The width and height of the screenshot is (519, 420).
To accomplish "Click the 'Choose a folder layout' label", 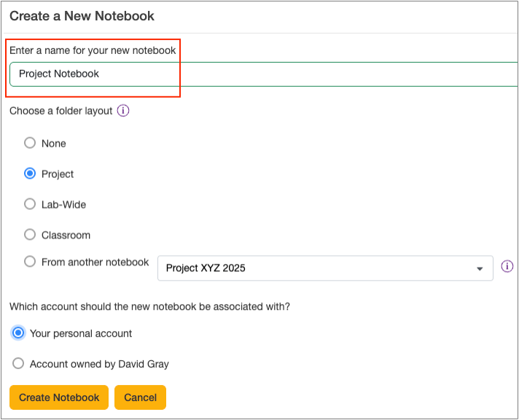I will 61,111.
